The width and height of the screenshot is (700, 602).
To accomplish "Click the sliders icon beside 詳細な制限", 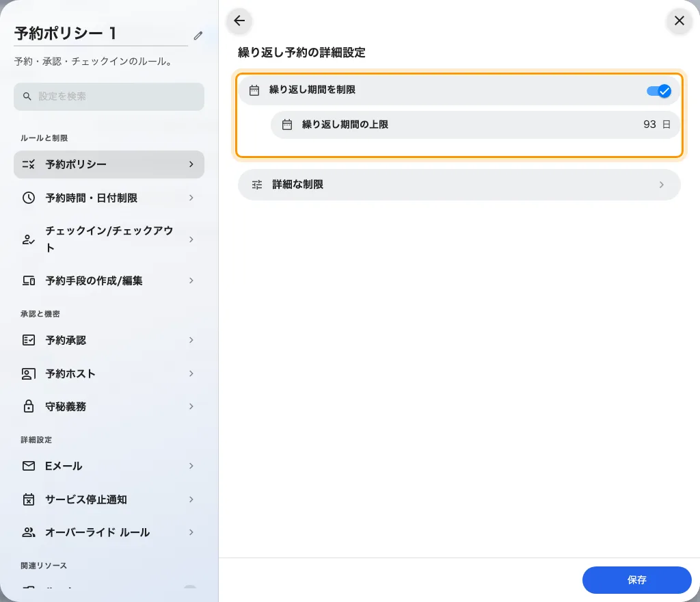I will click(257, 185).
